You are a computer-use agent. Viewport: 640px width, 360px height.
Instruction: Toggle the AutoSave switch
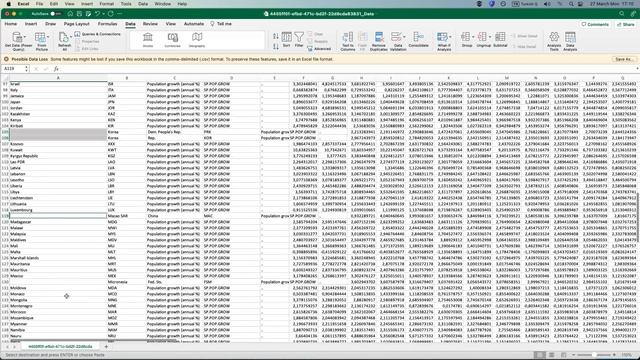56,14
